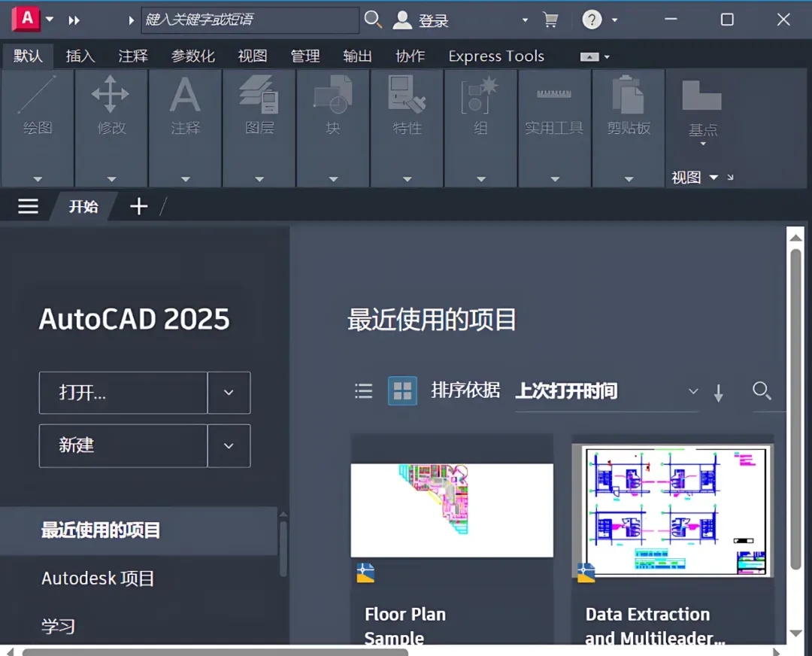812x656 pixels.
Task: Open the file tabs hamburger menu
Action: click(x=28, y=206)
